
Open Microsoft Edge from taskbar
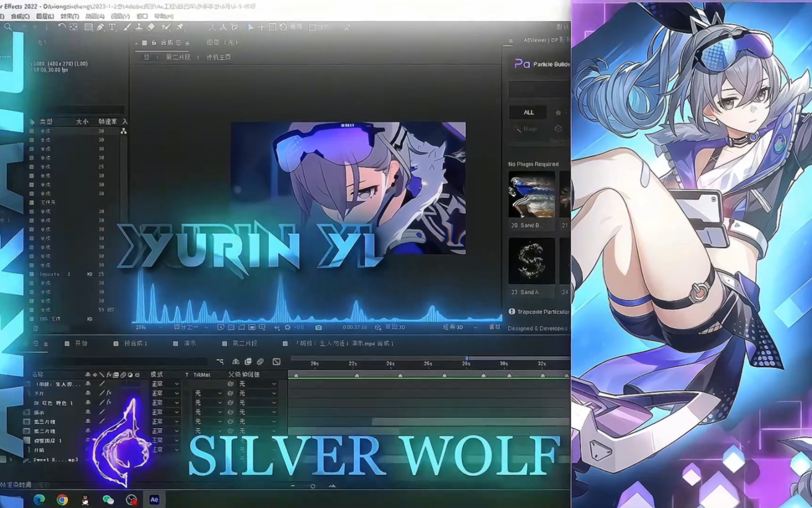pos(39,499)
